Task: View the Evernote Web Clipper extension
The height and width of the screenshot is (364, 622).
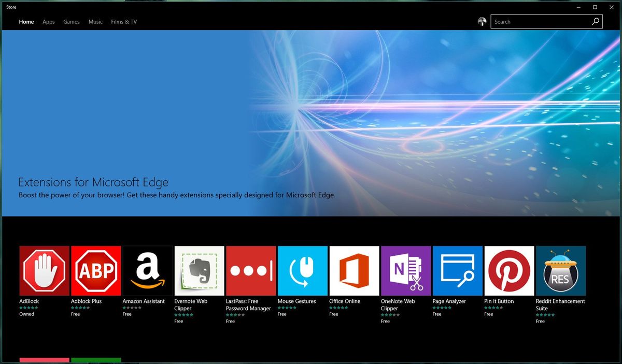Action: tap(199, 270)
